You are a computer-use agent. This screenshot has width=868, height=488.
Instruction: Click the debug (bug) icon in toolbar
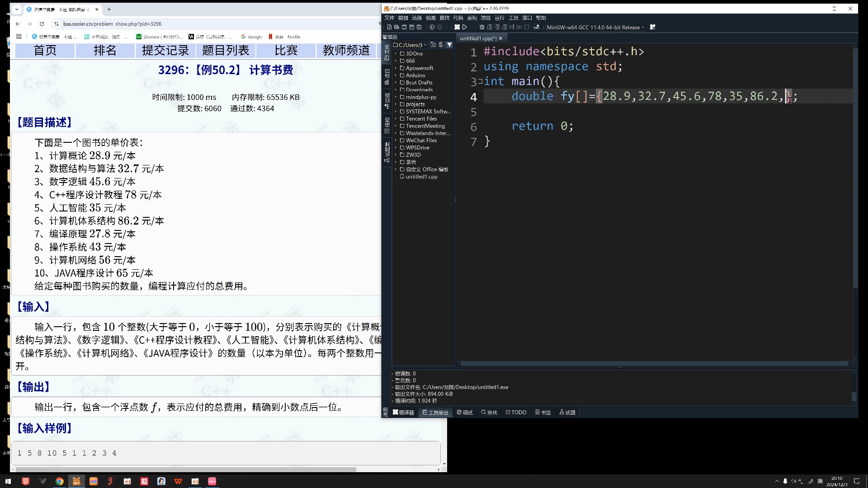point(483,27)
